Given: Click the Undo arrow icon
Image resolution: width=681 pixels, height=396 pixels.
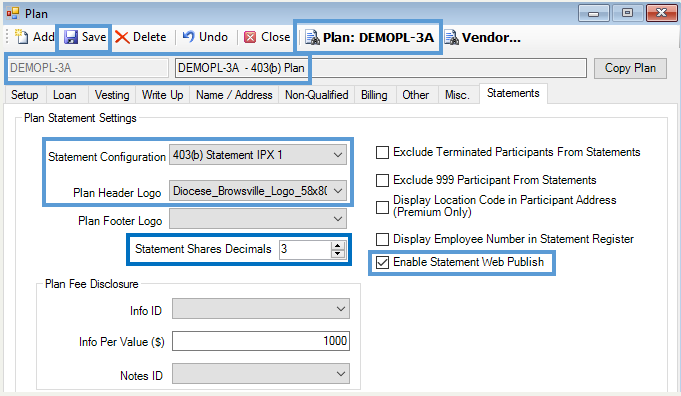Looking at the screenshot, I should pyautogui.click(x=188, y=36).
